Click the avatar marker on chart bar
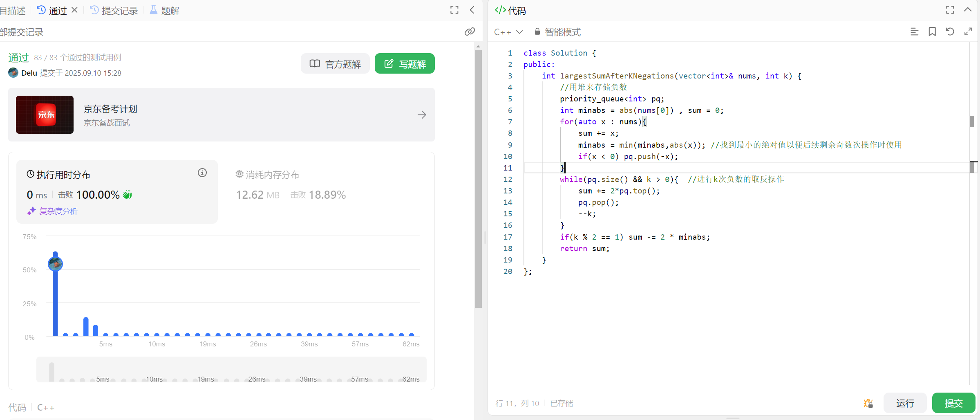 coord(56,264)
